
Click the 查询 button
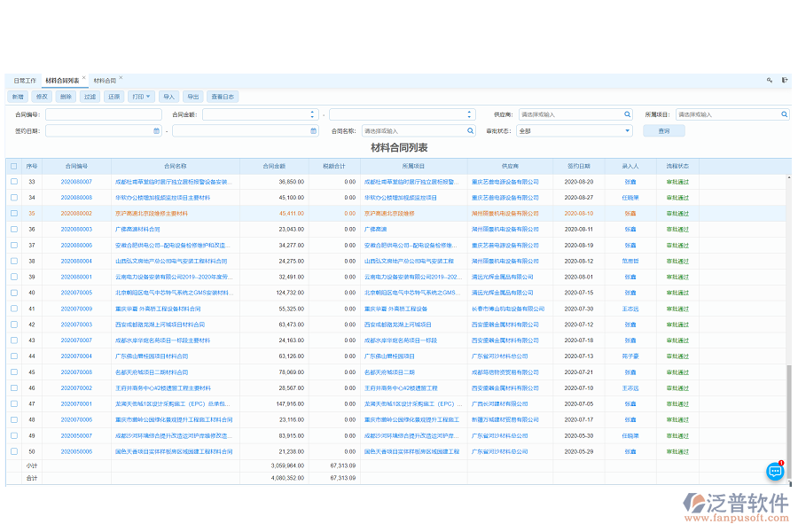[x=663, y=130]
